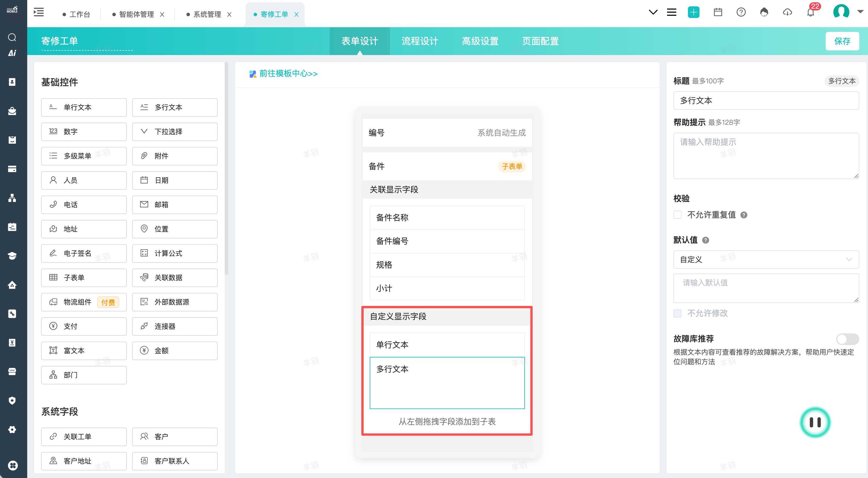Enable the 故障库推荐 toggle switch
The height and width of the screenshot is (478, 868).
coord(847,339)
